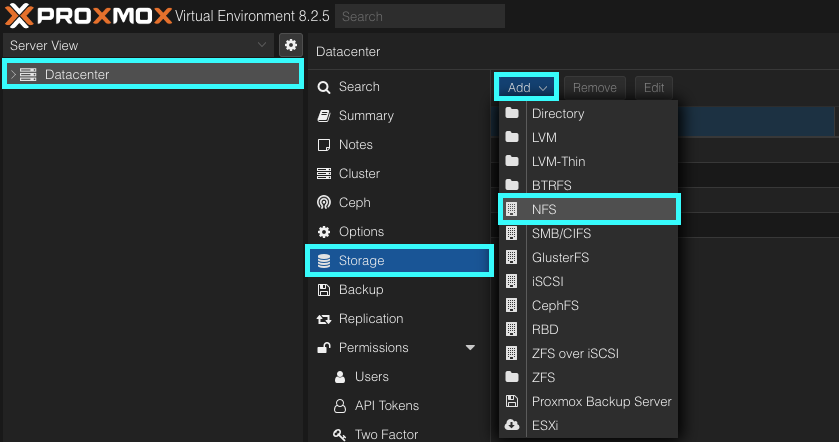This screenshot has height=442, width=839.
Task: Click the ESXi cloud download icon
Action: (x=512, y=425)
